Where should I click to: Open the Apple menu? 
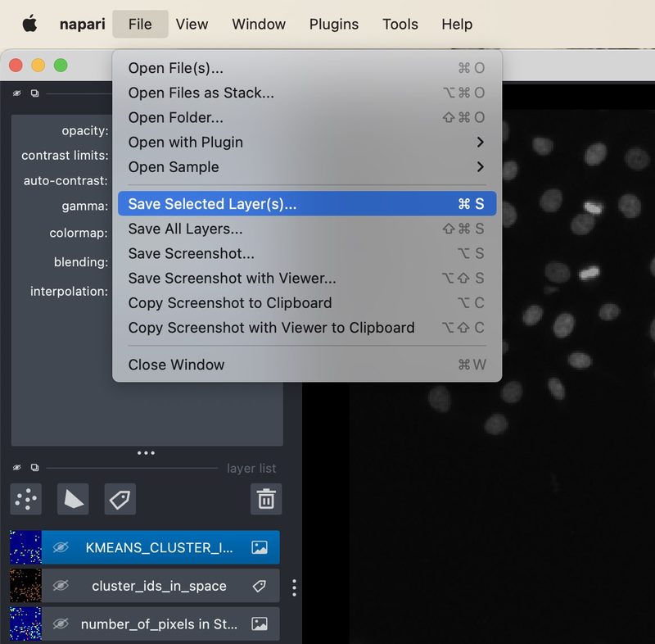pyautogui.click(x=29, y=24)
